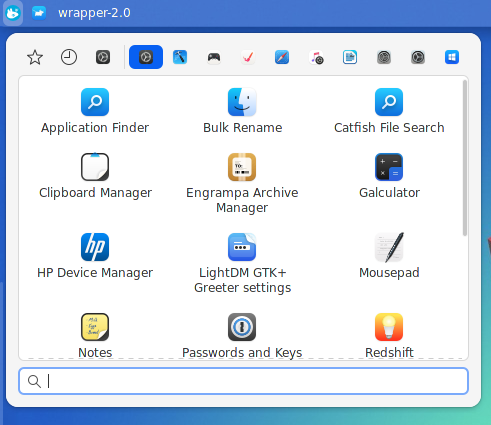Screen dimensions: 491x425
Task: Open the Development category hammer icon
Action: (180, 57)
